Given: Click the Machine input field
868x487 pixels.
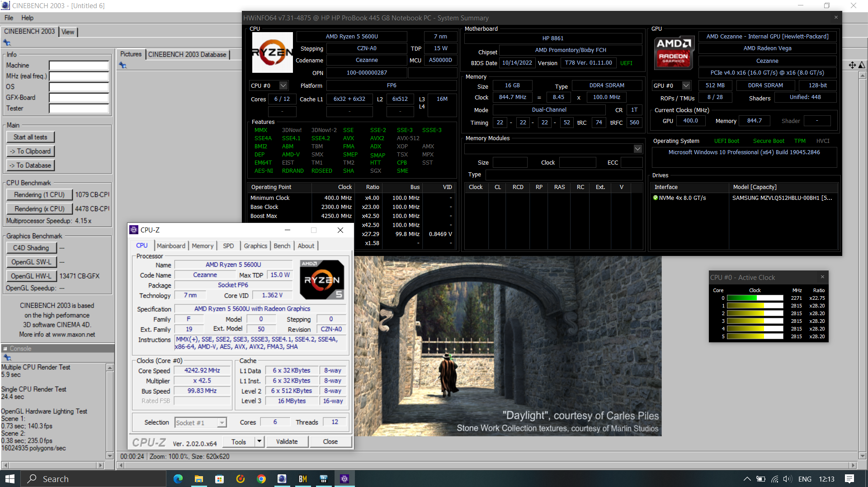Looking at the screenshot, I should tap(79, 65).
